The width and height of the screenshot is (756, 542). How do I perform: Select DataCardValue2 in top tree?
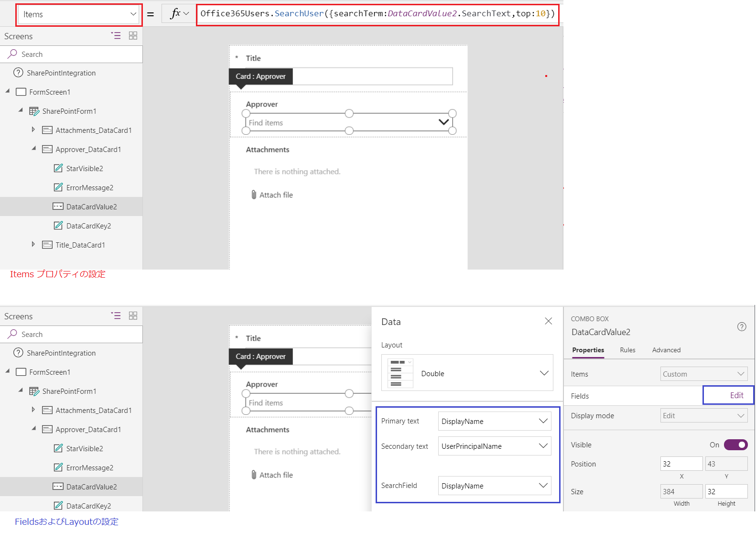(x=92, y=207)
